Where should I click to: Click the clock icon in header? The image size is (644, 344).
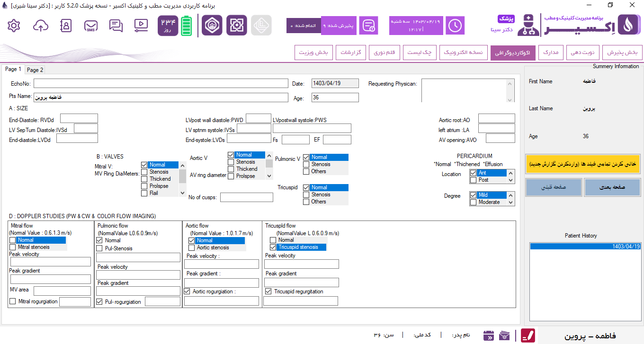pos(455,26)
